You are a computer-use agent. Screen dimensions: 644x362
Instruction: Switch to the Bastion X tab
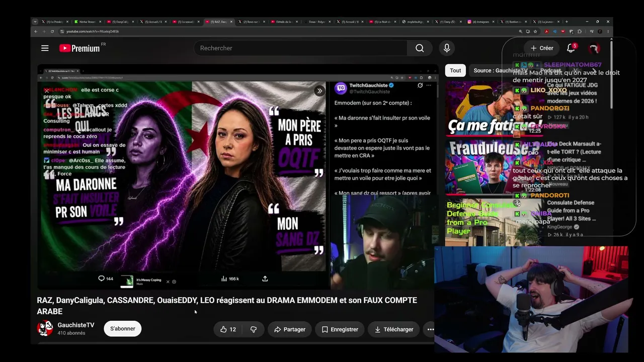514,22
